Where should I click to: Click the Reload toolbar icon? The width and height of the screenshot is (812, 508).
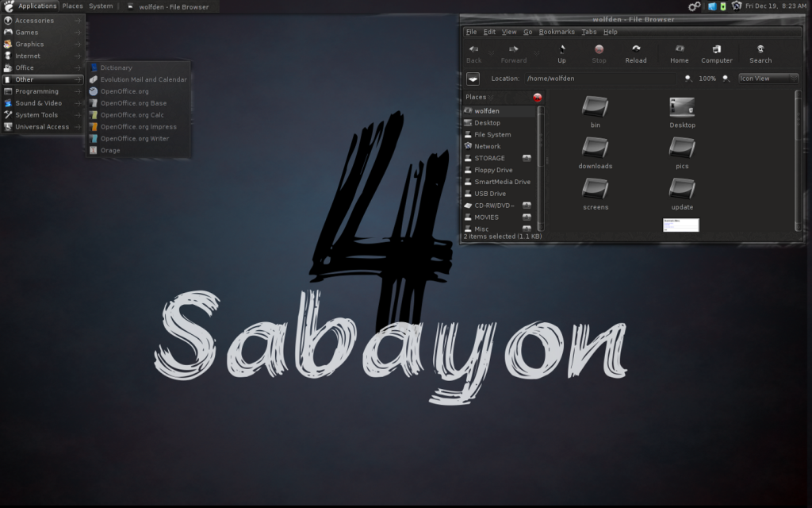[x=635, y=53]
